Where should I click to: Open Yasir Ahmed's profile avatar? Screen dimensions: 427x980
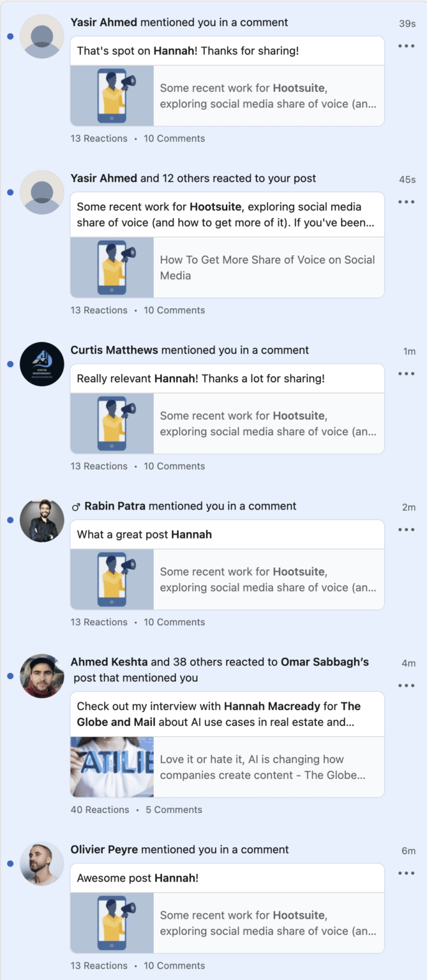coord(41,36)
